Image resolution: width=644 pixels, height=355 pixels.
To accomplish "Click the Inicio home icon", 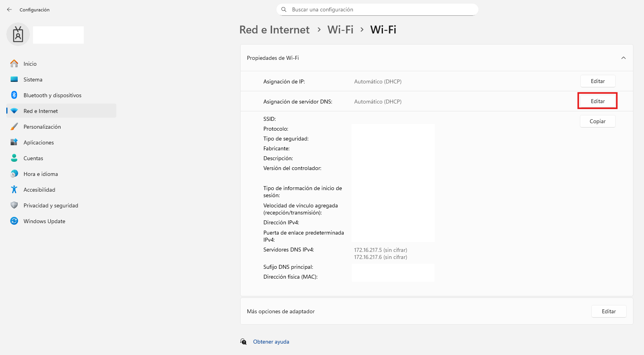I will click(x=14, y=64).
